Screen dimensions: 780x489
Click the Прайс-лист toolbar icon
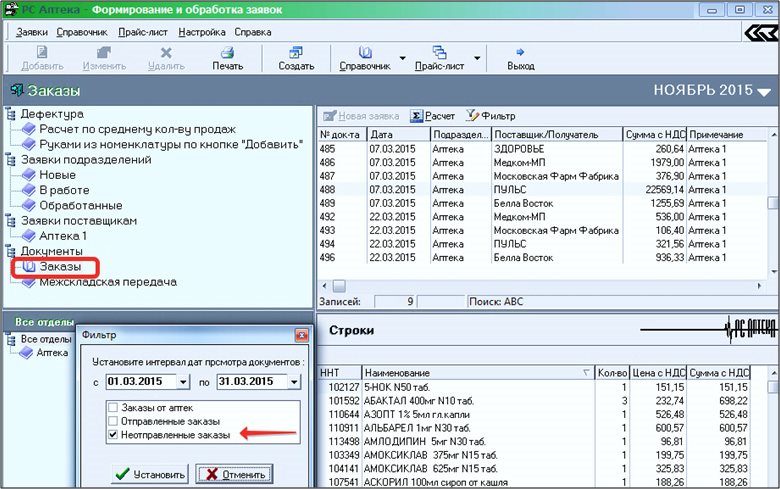point(438,52)
